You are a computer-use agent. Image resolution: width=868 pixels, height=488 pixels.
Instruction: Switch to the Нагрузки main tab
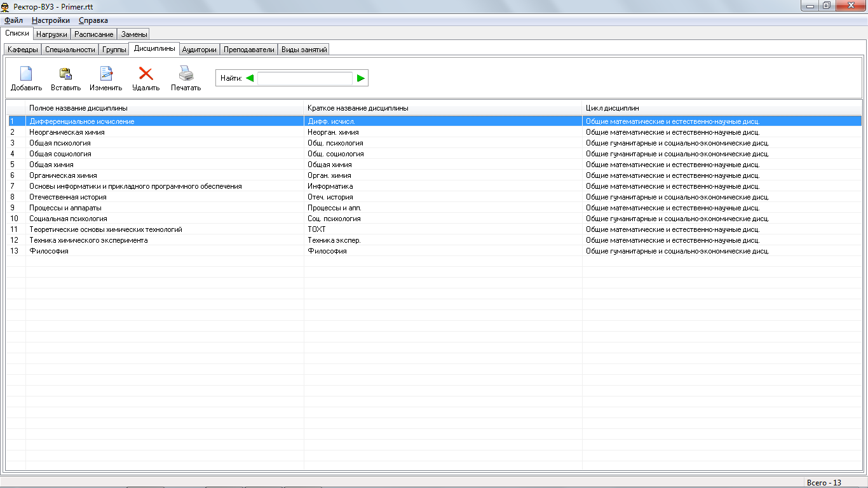(51, 34)
